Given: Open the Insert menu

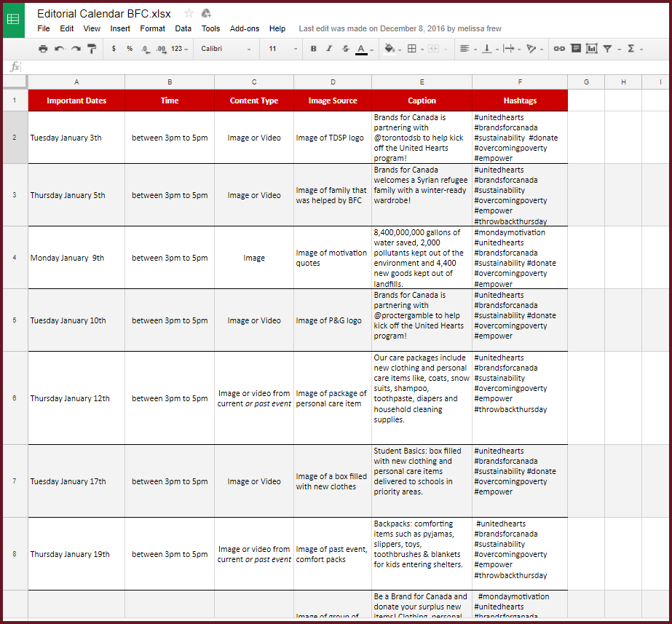Looking at the screenshot, I should pyautogui.click(x=120, y=28).
